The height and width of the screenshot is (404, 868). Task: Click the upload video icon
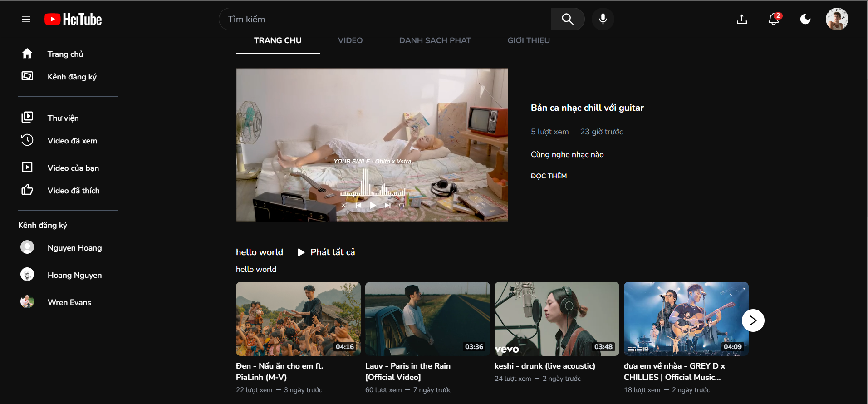742,19
